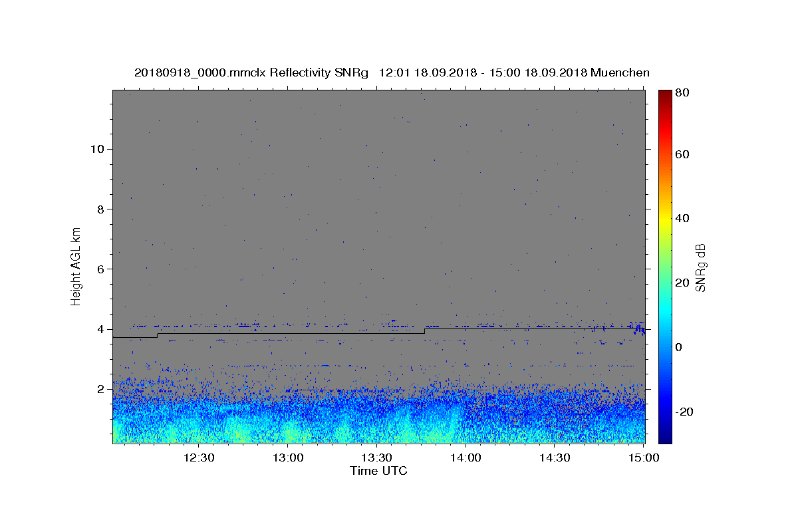
Task: Click the "Height AGL km" axis label
Action: pos(76,266)
